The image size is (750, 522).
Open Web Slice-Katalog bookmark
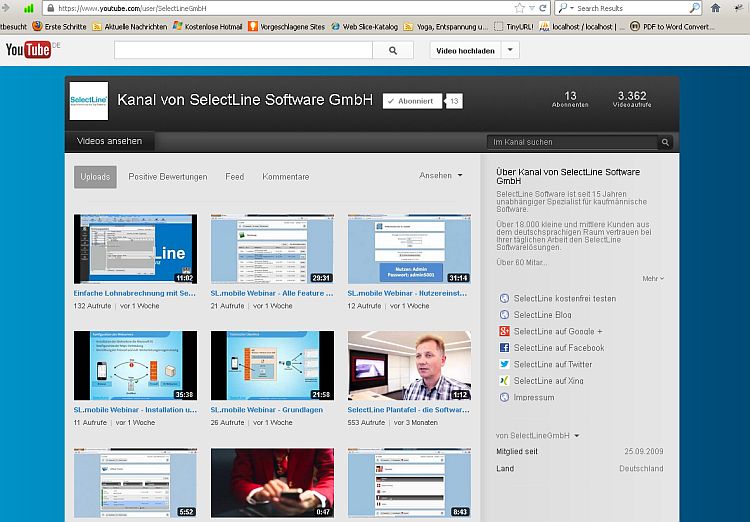tap(364, 27)
